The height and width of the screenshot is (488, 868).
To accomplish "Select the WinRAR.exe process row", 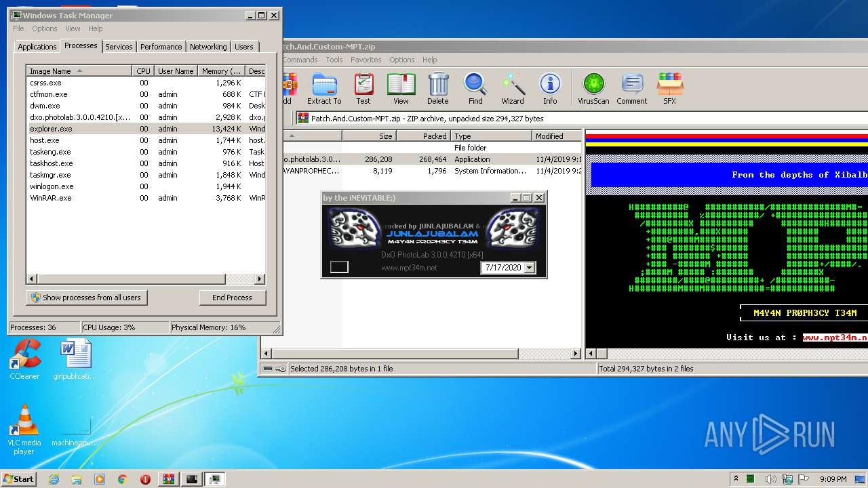I will 146,198.
